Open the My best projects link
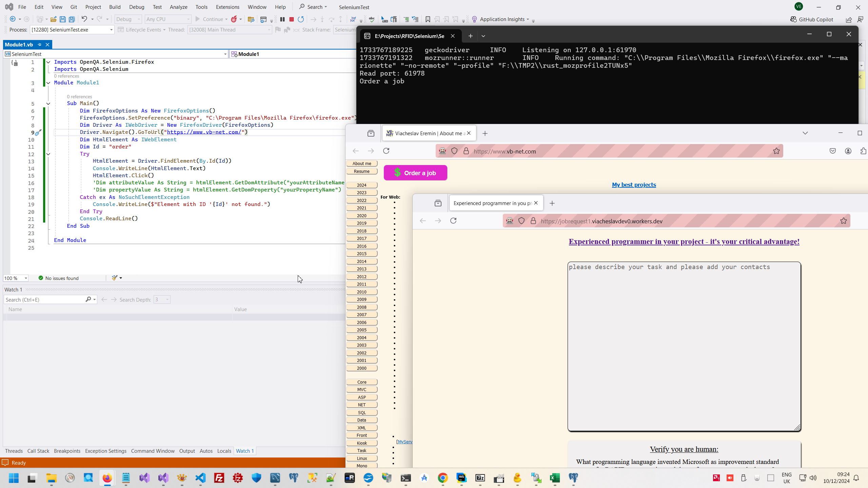Viewport: 868px width, 488px height. click(634, 185)
